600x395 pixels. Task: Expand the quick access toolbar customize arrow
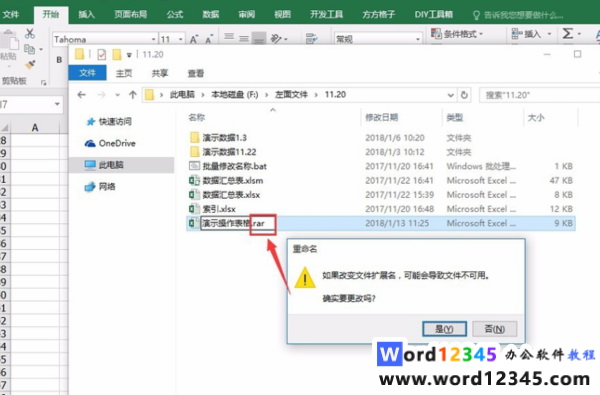129,55
